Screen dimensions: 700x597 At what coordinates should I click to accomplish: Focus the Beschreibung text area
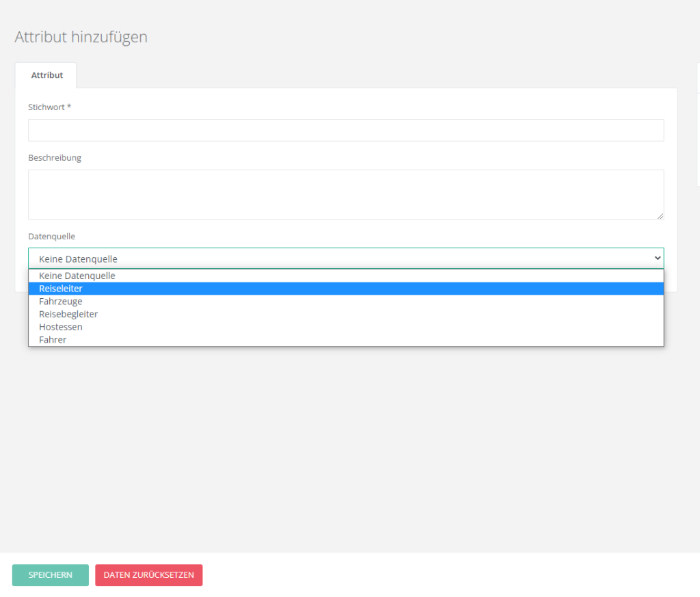(x=345, y=194)
